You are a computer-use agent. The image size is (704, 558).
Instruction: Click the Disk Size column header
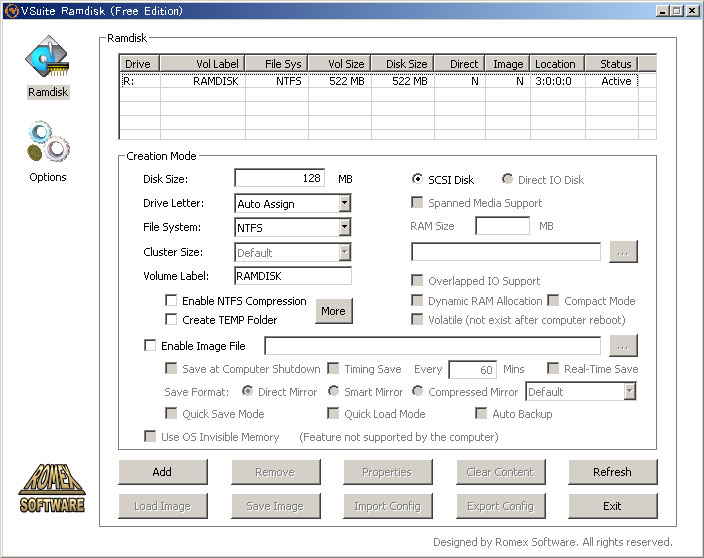tap(402, 63)
